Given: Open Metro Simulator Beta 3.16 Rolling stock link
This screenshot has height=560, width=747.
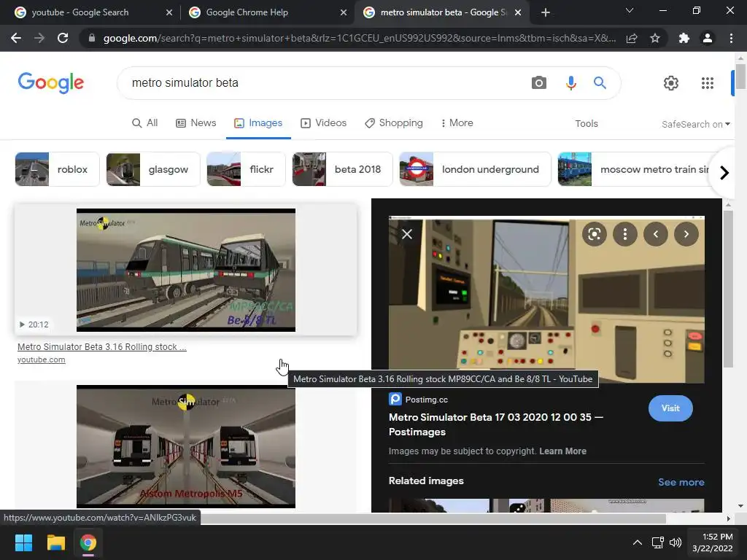Looking at the screenshot, I should click(x=102, y=346).
